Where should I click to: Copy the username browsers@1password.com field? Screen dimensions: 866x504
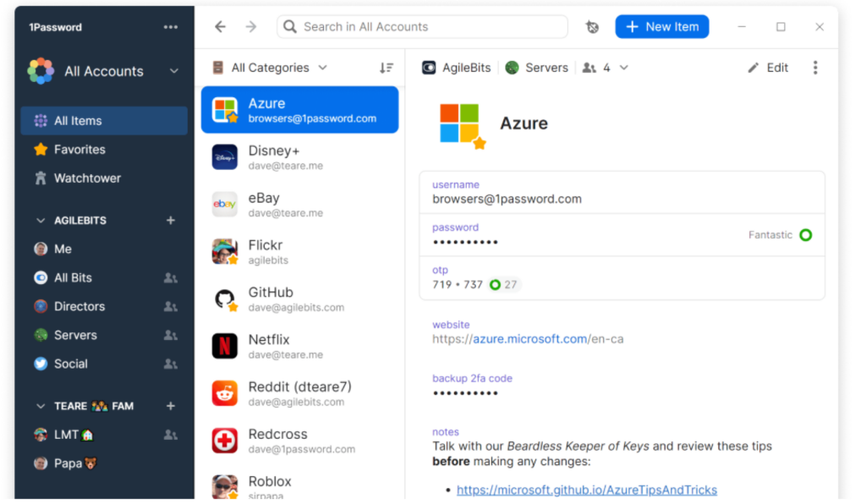622,193
